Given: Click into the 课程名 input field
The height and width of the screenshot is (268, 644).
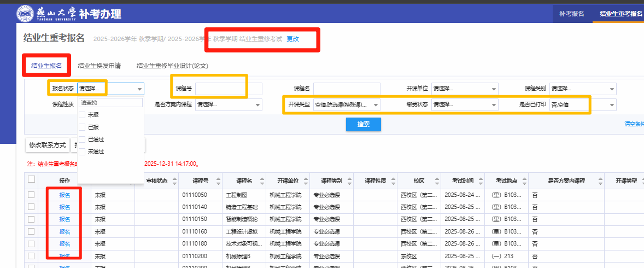Looking at the screenshot, I should click(x=347, y=89).
